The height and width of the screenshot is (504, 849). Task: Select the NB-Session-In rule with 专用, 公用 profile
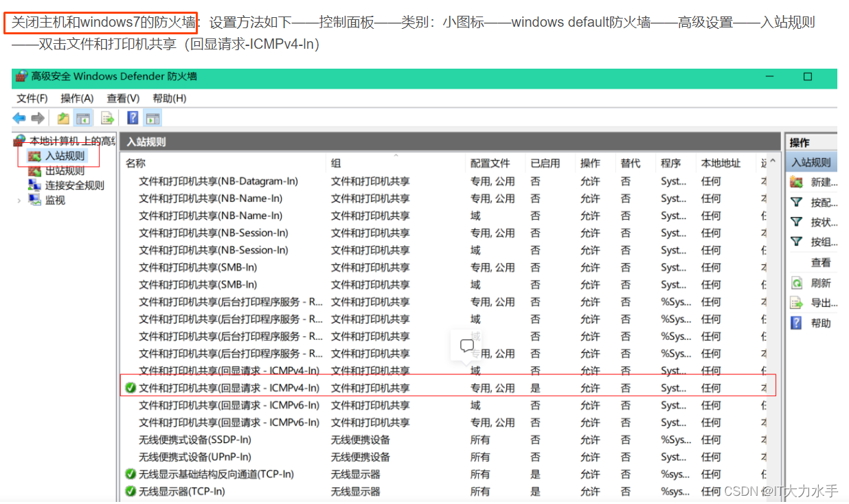(214, 233)
